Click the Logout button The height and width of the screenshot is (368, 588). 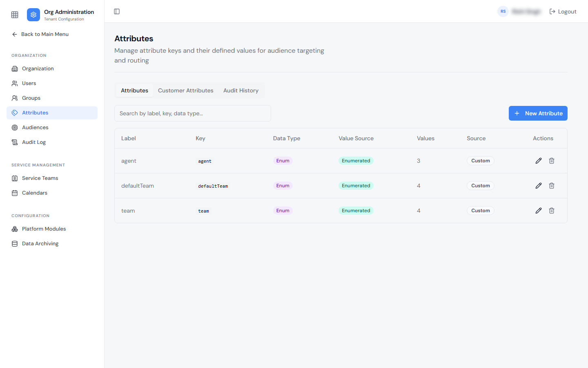pyautogui.click(x=563, y=11)
